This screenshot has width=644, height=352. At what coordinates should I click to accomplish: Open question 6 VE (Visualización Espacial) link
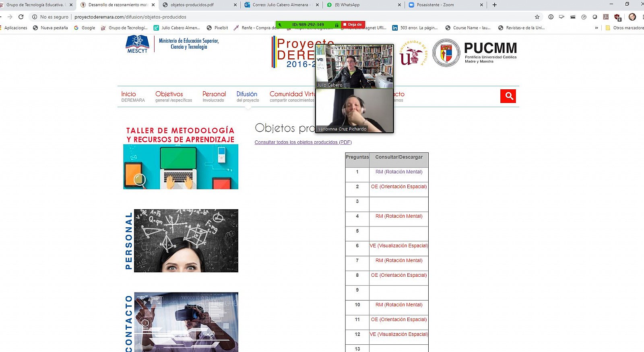398,246
